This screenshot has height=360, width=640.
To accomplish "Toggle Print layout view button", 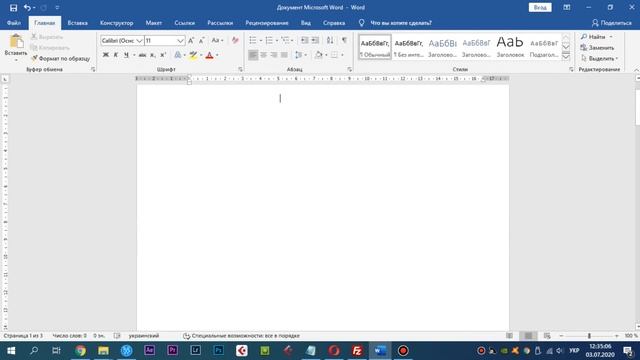I will (x=528, y=336).
